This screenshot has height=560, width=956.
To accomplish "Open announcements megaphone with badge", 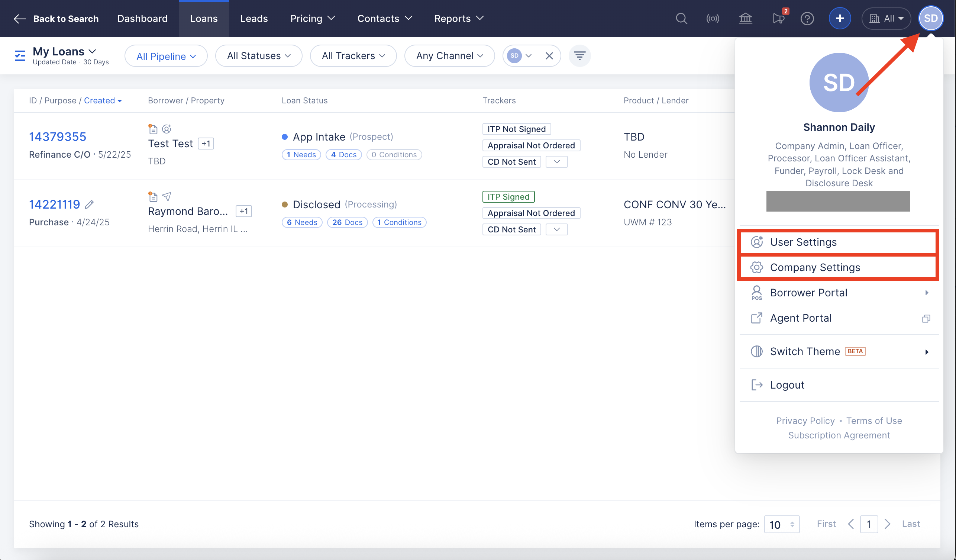I will pyautogui.click(x=778, y=18).
